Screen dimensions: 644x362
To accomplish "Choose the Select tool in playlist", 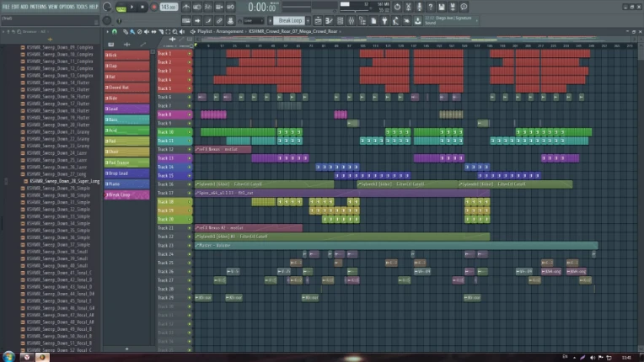I will point(168,31).
